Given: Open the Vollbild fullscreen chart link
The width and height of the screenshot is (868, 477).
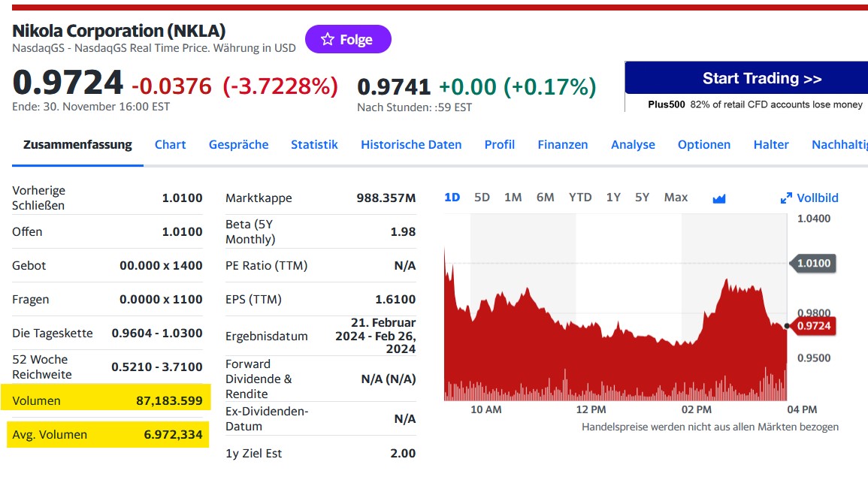Looking at the screenshot, I should (817, 198).
